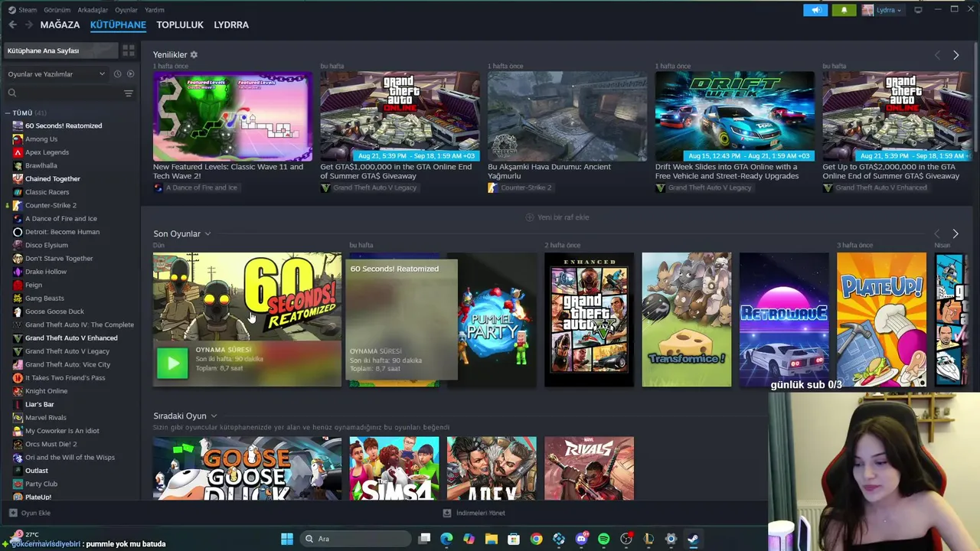Open TOPLULUK tab
Image resolution: width=980 pixels, height=551 pixels.
[180, 24]
